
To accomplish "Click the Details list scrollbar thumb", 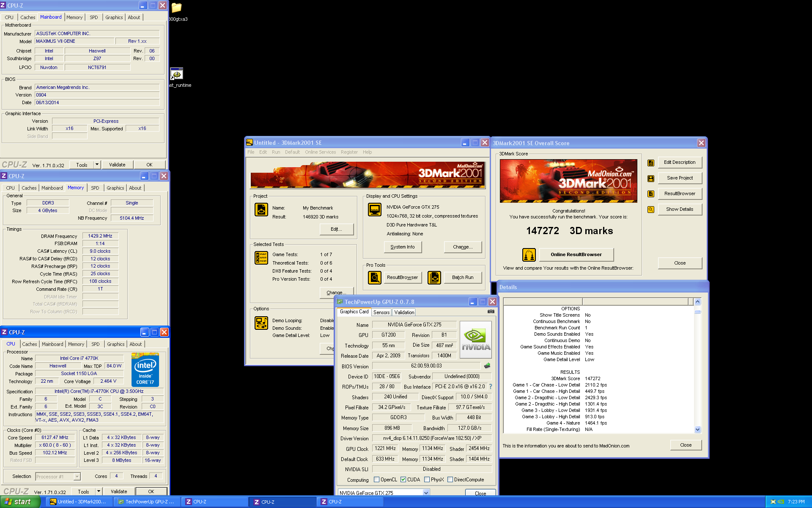I will click(x=697, y=312).
